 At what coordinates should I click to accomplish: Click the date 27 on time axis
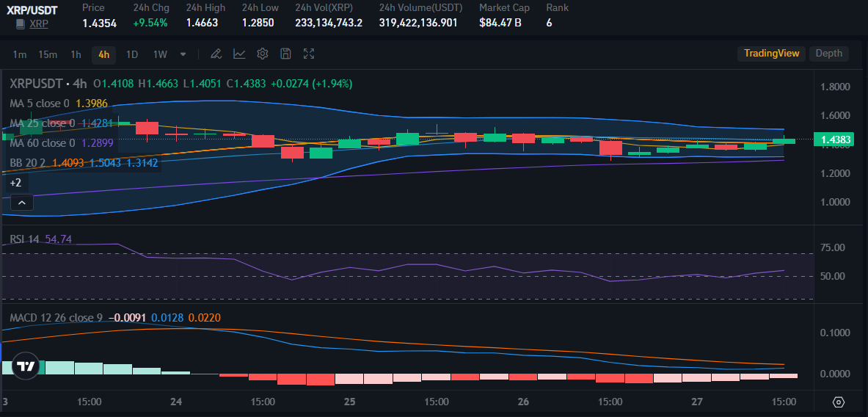point(698,402)
